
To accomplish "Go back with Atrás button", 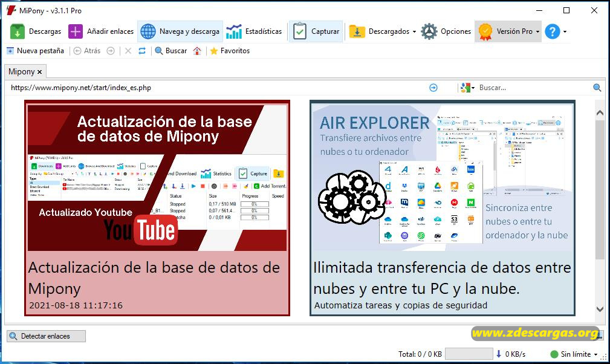I will (x=87, y=51).
